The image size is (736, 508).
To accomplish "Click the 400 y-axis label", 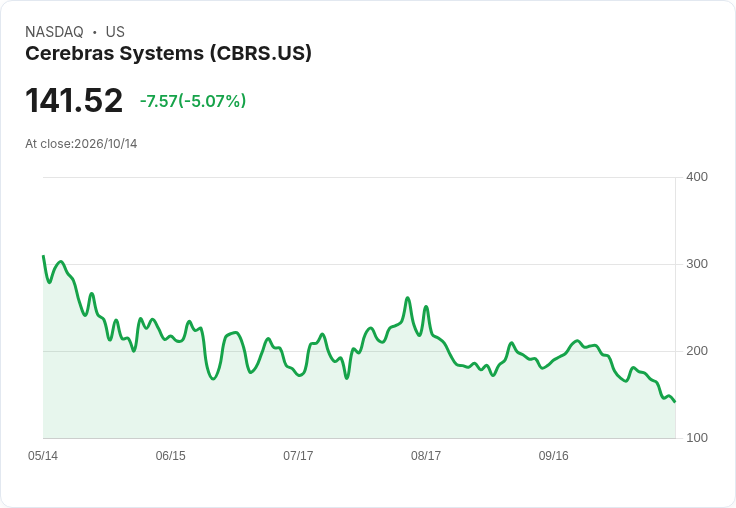I will point(697,177).
